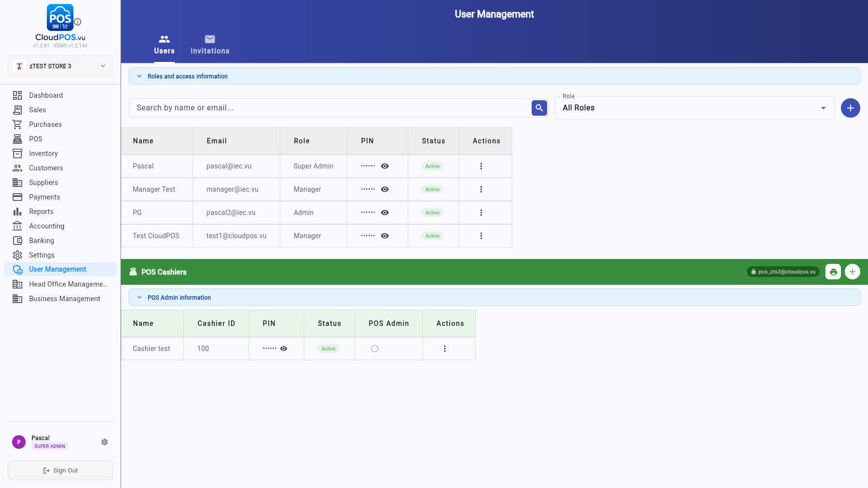The height and width of the screenshot is (488, 868).
Task: Open Customers in sidebar
Action: click(x=60, y=168)
